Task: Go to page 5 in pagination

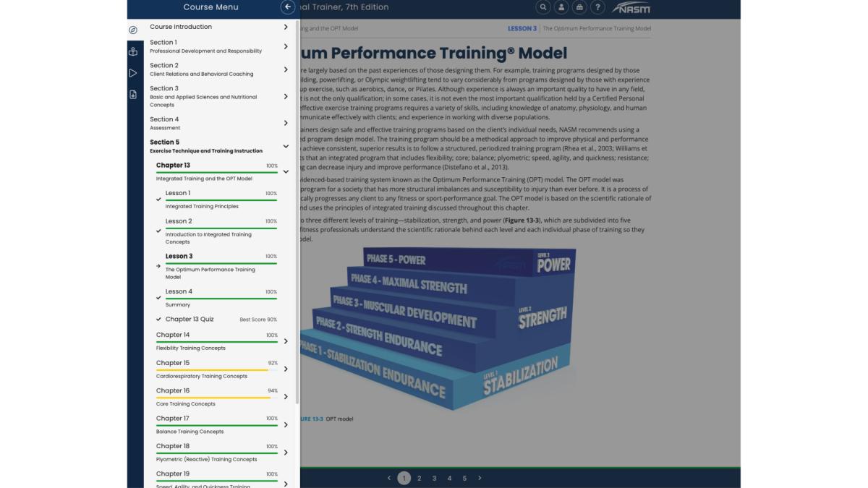Action: point(464,478)
